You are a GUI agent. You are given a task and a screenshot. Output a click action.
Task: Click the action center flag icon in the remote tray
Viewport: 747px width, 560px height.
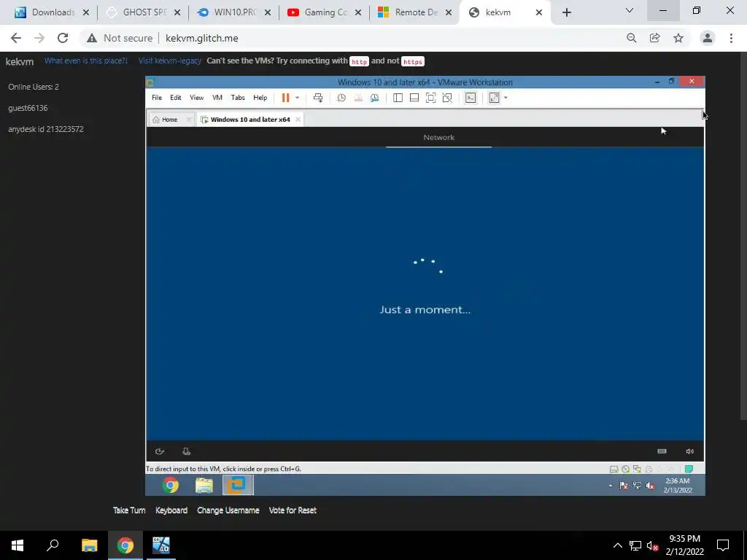tap(623, 486)
